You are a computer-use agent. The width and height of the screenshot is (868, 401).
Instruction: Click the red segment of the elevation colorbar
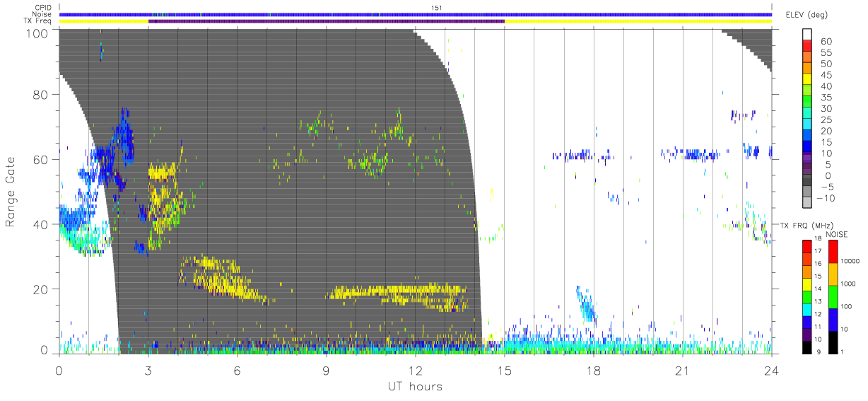[807, 45]
